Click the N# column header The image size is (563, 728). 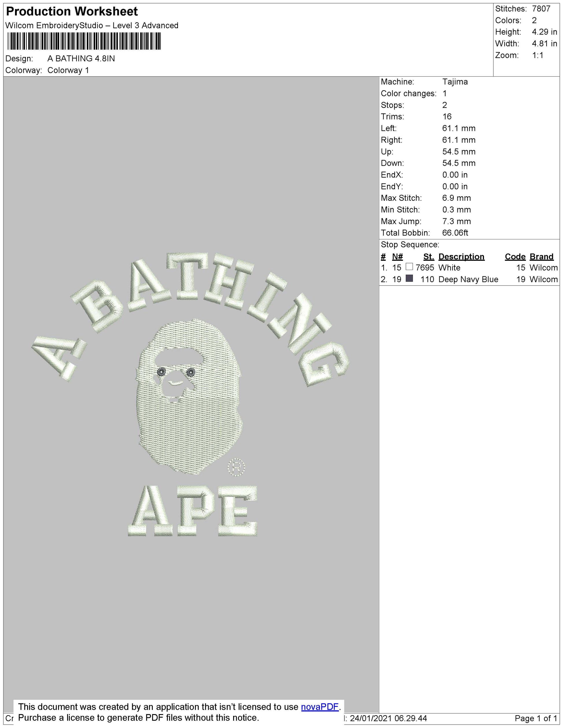397,257
